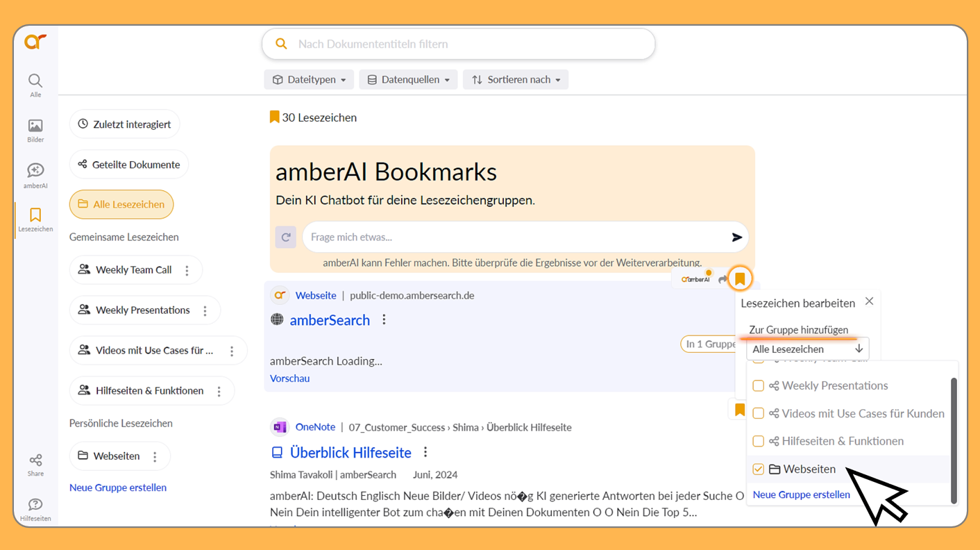The image size is (980, 550).
Task: Click the globe icon beside the amberSearch title
Action: 277,319
